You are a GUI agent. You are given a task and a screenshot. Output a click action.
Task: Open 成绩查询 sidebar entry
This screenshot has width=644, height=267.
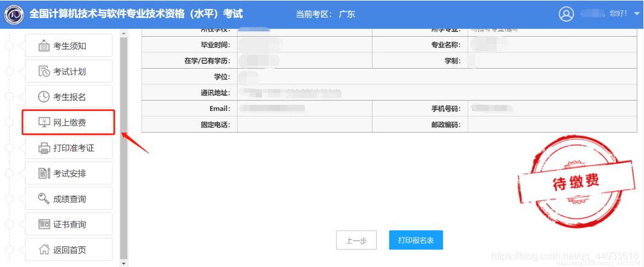(x=69, y=198)
